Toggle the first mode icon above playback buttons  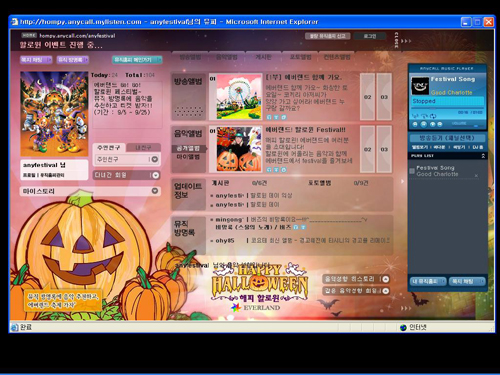(x=415, y=116)
